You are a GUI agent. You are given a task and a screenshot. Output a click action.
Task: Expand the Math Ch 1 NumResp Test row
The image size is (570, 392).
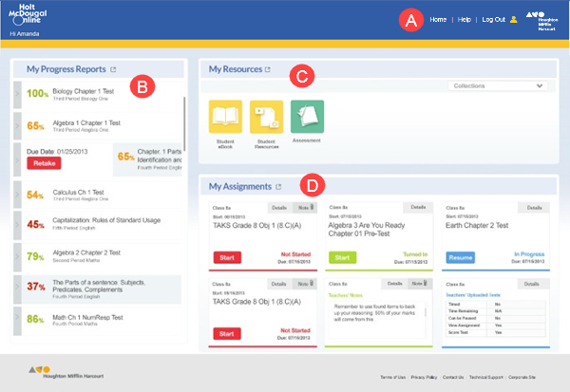point(17,321)
